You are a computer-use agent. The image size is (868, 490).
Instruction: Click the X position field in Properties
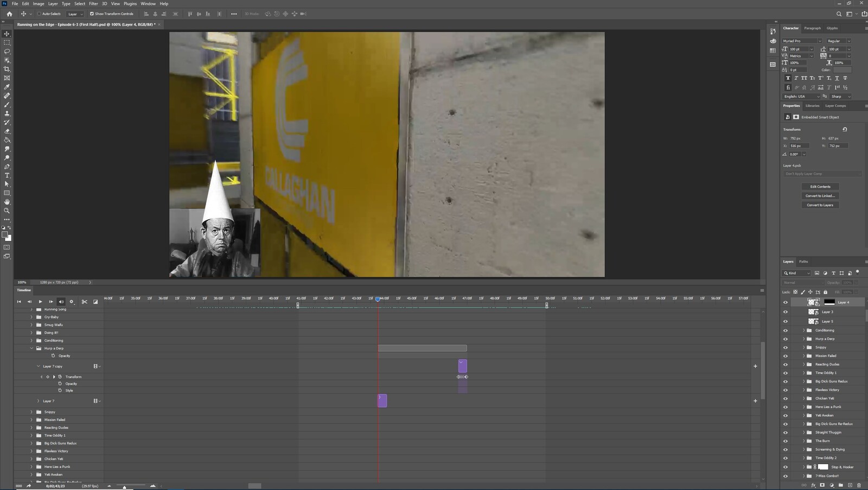[799, 145]
